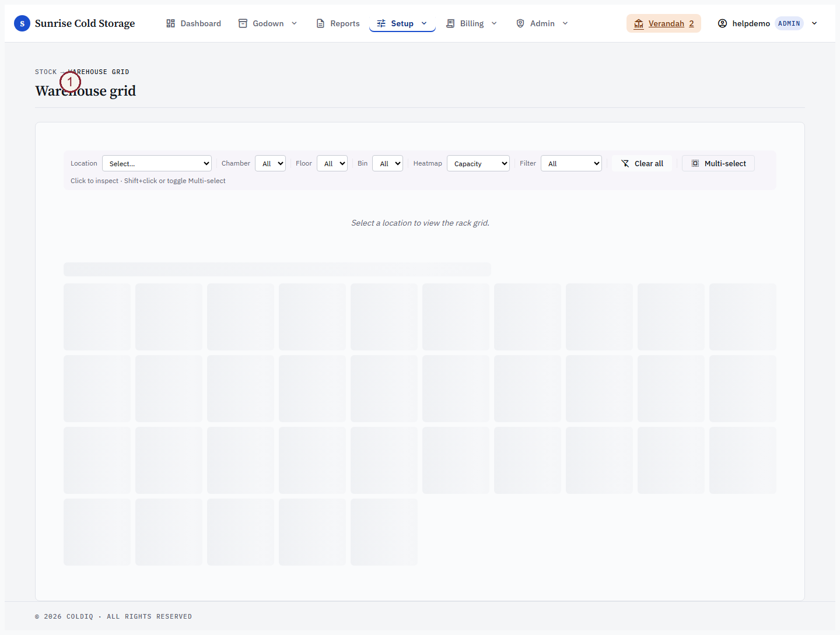Click the Verandah warehouse icon

[639, 23]
